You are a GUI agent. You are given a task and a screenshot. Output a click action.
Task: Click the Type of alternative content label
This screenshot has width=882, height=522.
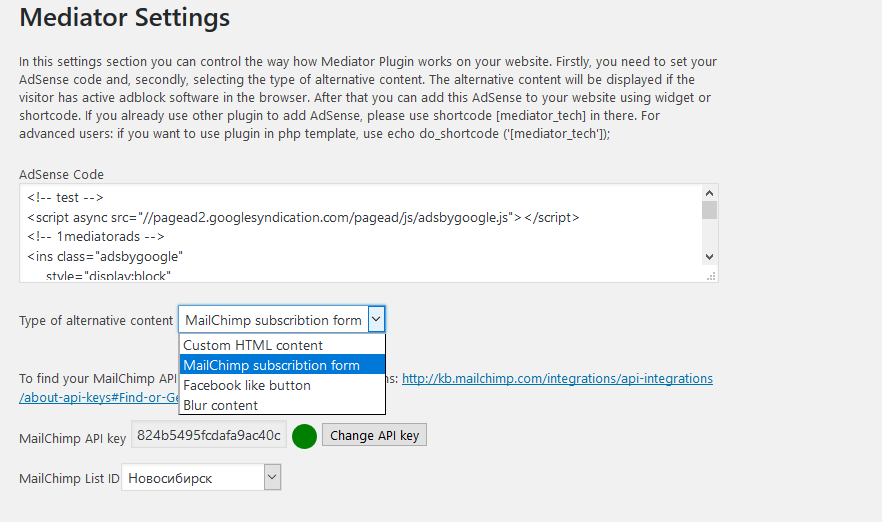pos(96,320)
